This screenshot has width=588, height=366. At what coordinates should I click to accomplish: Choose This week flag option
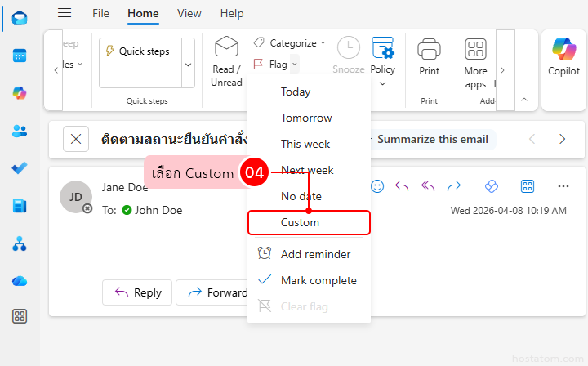click(x=309, y=144)
